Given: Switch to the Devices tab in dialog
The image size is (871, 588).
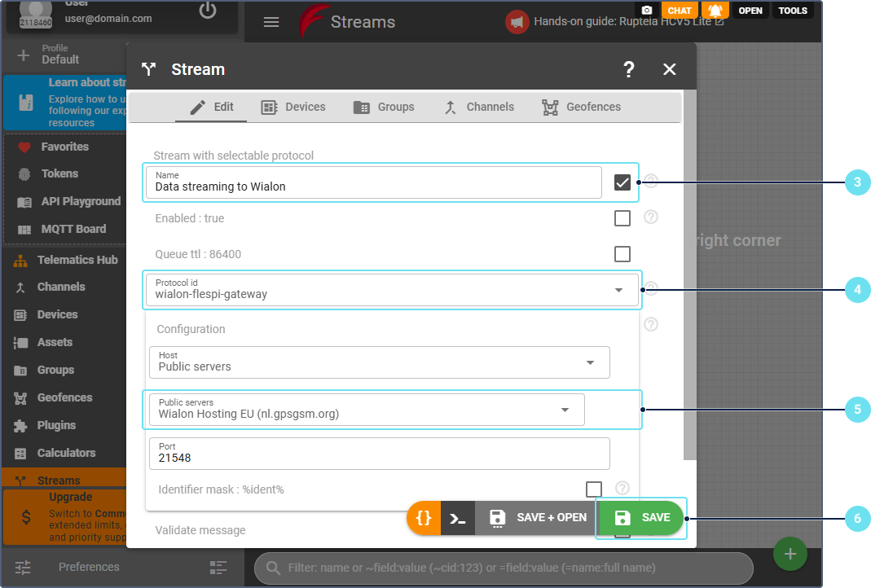Looking at the screenshot, I should (293, 108).
